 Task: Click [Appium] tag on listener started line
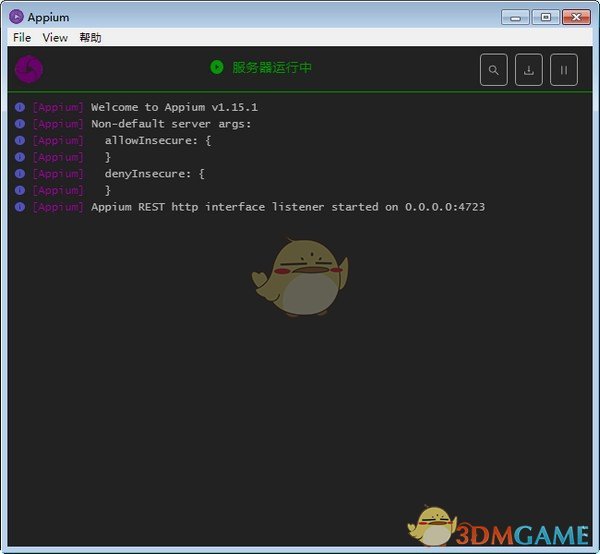click(58, 207)
